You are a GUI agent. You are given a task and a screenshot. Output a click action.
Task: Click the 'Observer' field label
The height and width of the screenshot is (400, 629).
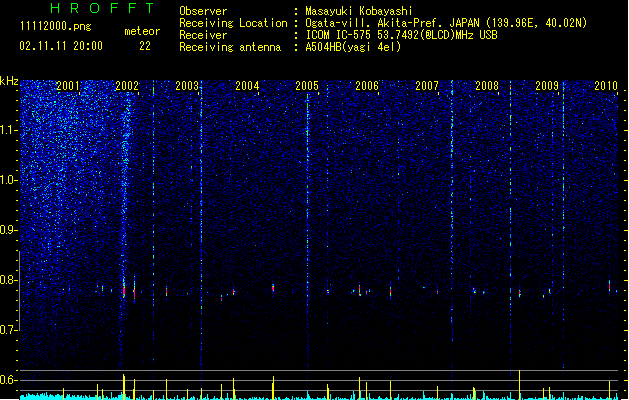203,11
